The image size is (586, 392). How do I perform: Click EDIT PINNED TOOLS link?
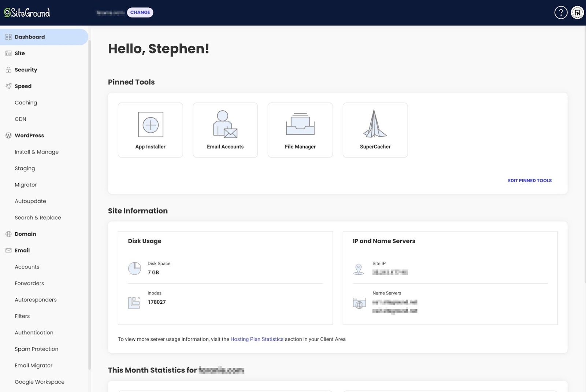pyautogui.click(x=530, y=181)
